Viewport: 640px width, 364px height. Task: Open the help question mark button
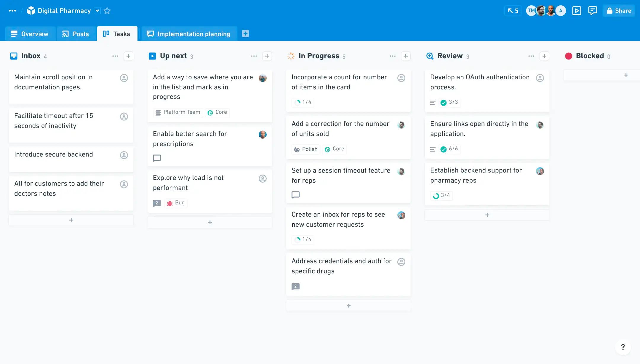tap(623, 347)
